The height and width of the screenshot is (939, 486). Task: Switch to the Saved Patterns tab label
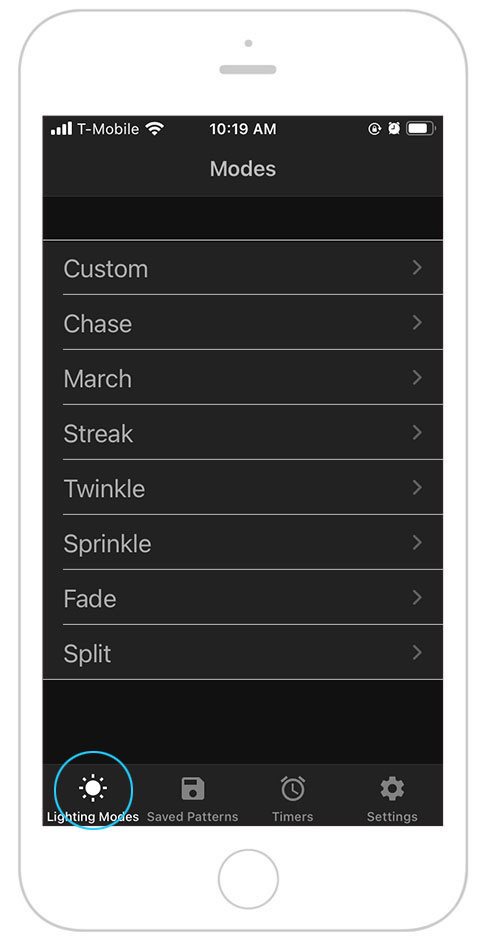[193, 817]
